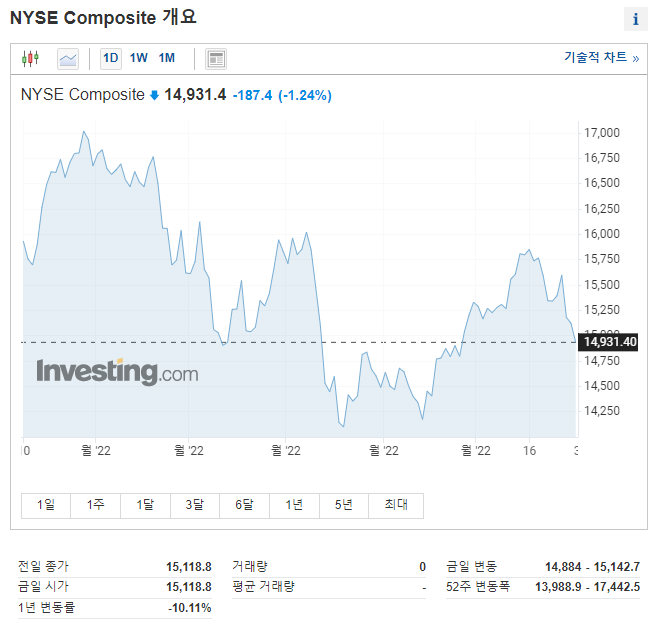Select the 1W interval

139,58
